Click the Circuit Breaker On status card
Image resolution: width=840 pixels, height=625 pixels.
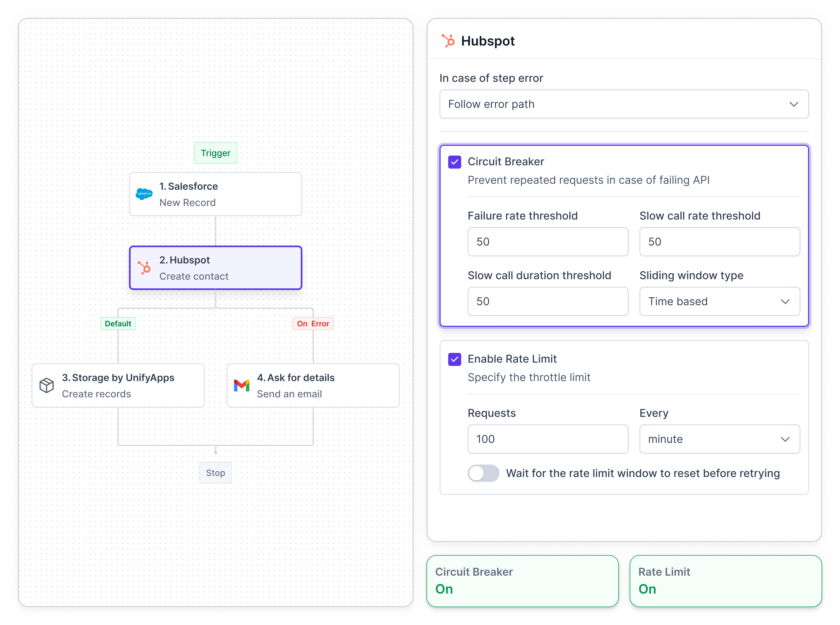click(x=522, y=581)
